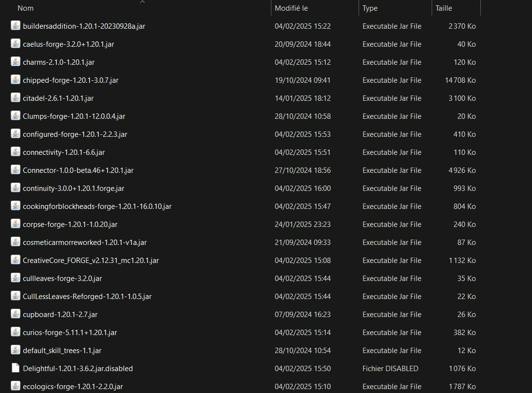
Task: Click the sort direction arrow above Nom column
Action: [x=142, y=2]
